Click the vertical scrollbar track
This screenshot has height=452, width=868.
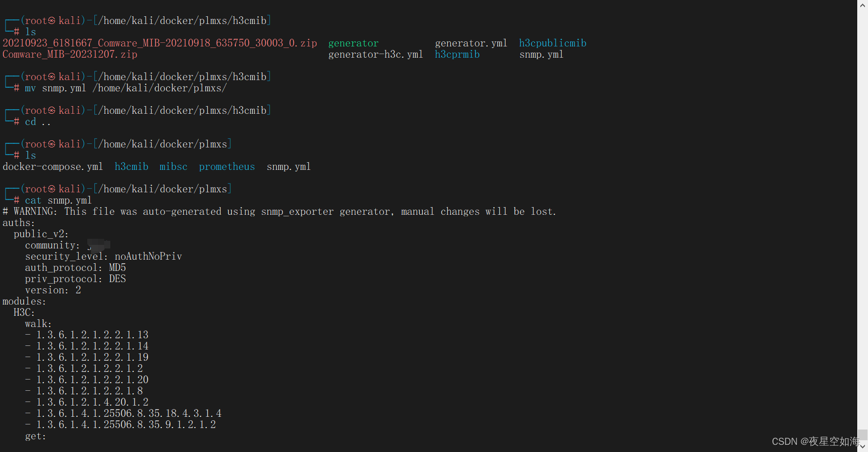coord(862,224)
